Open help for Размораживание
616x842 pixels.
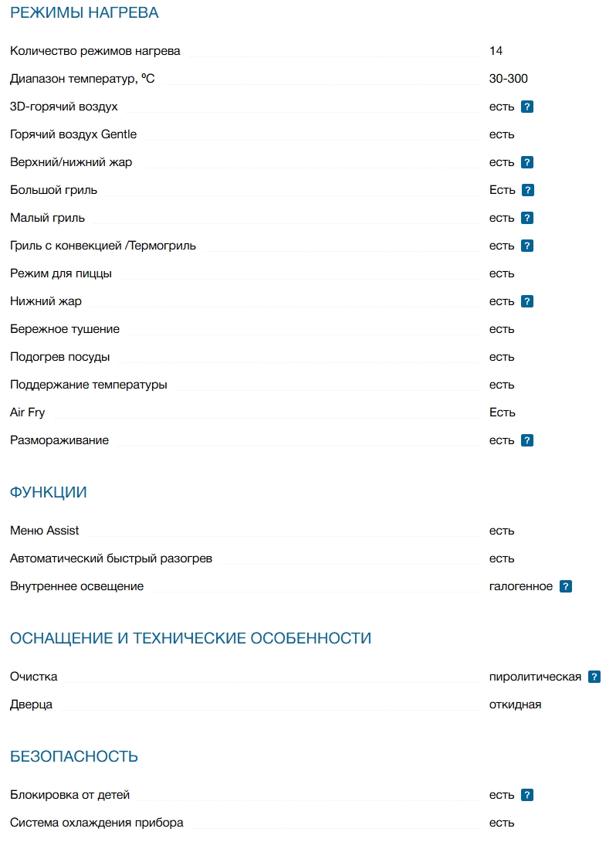point(527,440)
